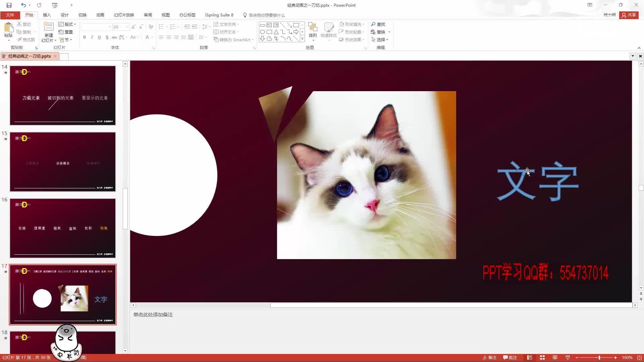Open the iSpring Suite 8 tab
The width and height of the screenshot is (644, 362).
tap(219, 15)
